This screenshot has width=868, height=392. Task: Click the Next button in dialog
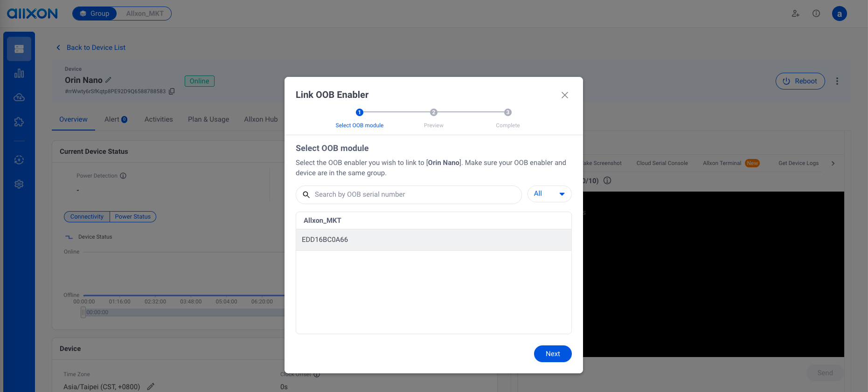click(x=553, y=354)
